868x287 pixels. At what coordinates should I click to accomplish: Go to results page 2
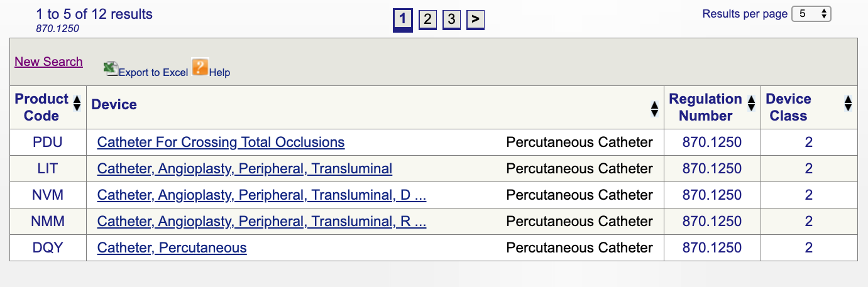[x=427, y=19]
